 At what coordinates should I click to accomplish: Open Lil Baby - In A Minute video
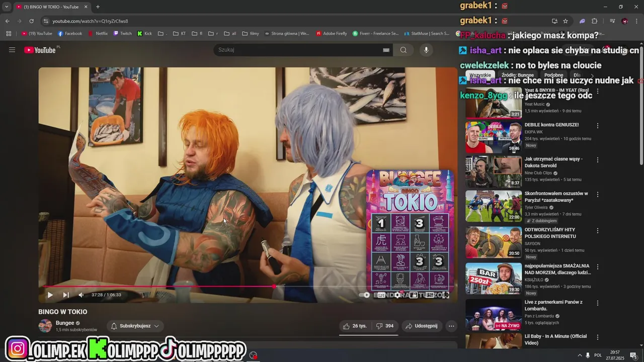pos(555,339)
